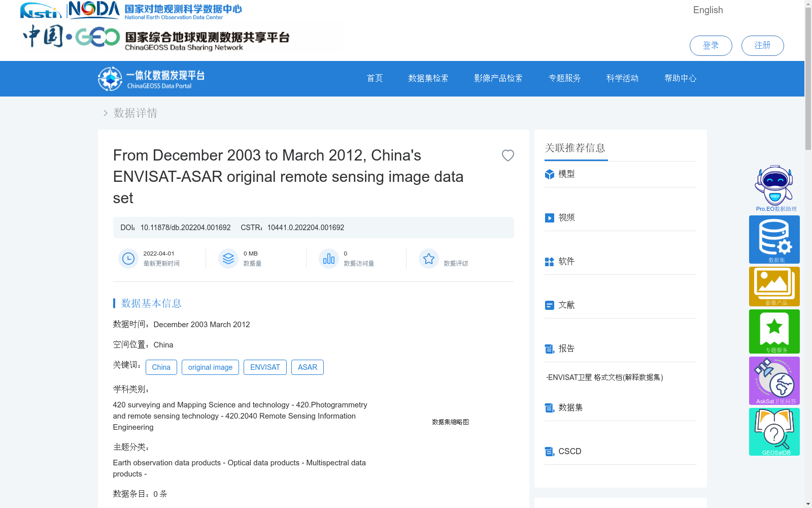
Task: Select the China keyword tag
Action: pos(161,367)
